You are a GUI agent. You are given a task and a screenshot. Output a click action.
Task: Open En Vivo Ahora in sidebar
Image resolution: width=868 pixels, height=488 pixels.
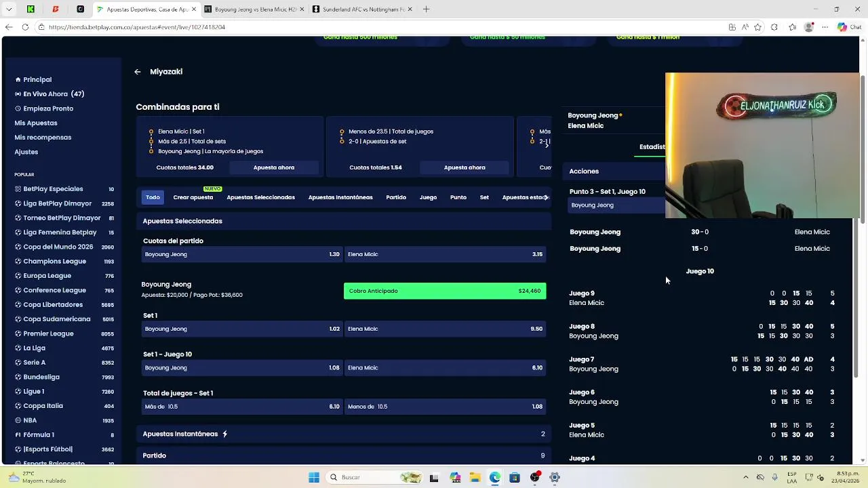(50, 94)
